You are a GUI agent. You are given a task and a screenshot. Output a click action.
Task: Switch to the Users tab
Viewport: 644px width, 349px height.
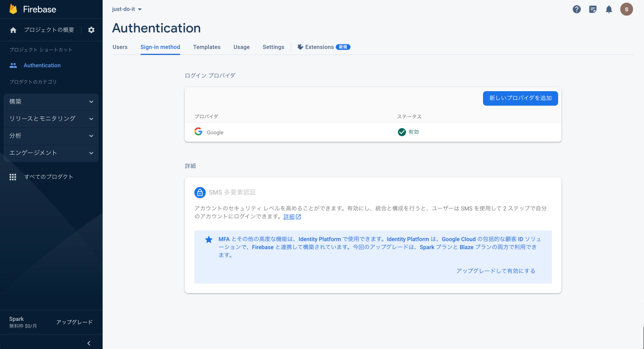pos(120,47)
